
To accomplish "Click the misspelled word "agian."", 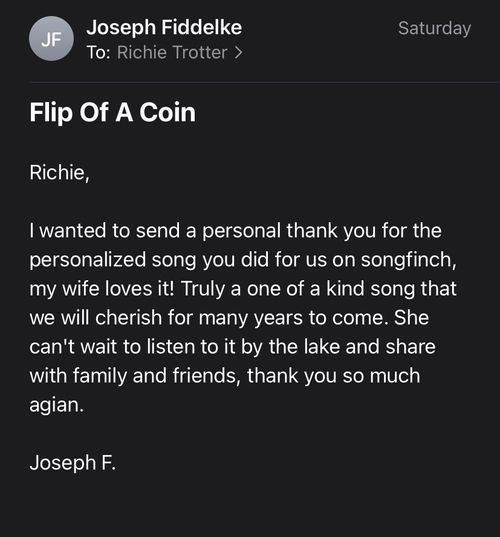I will point(57,405).
